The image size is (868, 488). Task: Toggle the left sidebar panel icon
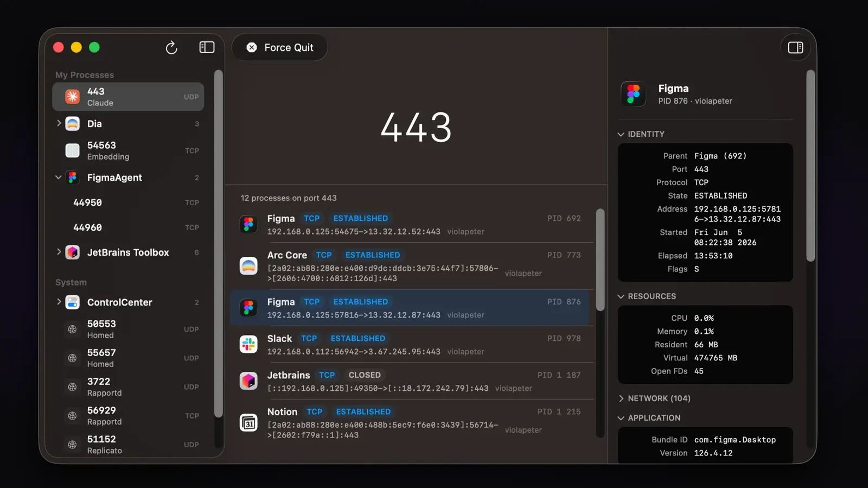[x=207, y=47]
